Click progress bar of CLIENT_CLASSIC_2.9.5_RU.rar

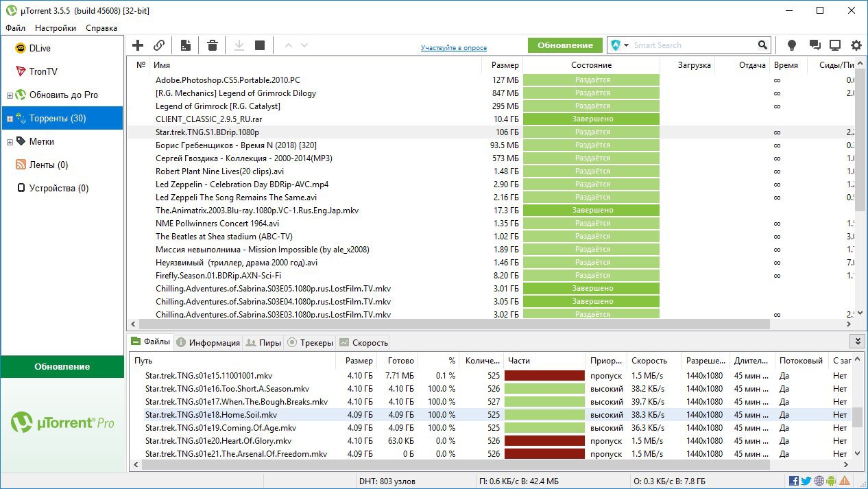592,119
